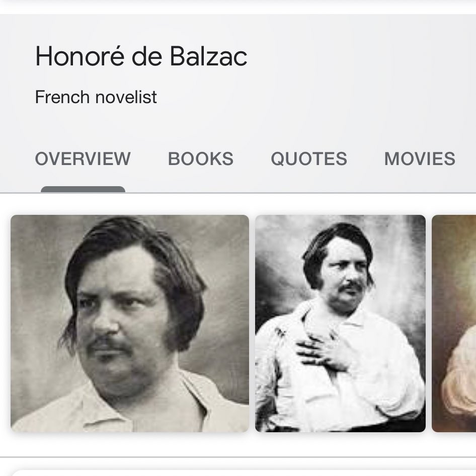Viewport: 476px width, 476px height.
Task: Open the partially visible color painting thumbnail
Action: click(x=454, y=323)
